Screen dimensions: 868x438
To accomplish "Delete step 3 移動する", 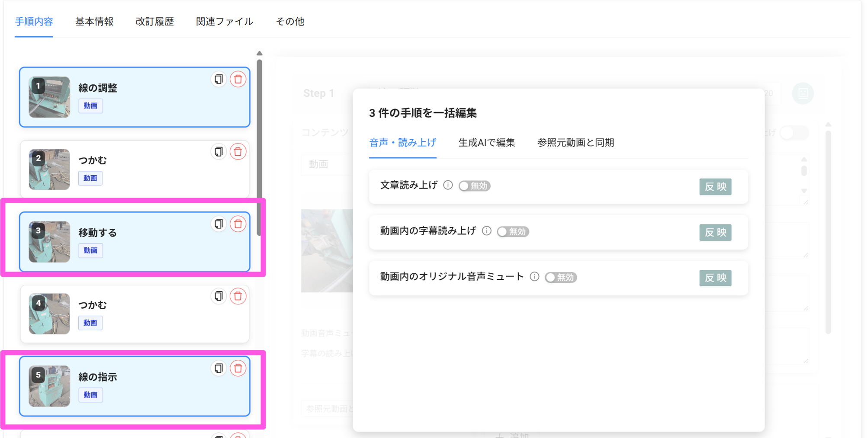I will [x=238, y=224].
